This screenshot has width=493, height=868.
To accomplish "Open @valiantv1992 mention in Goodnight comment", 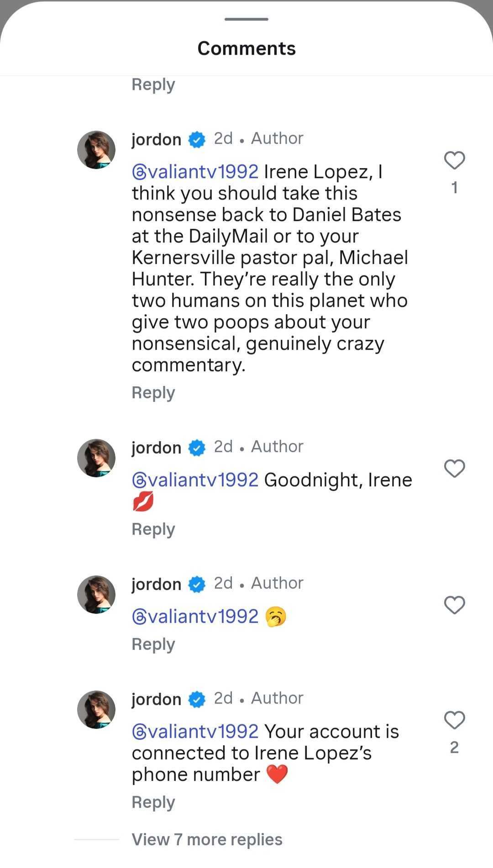I will (195, 480).
